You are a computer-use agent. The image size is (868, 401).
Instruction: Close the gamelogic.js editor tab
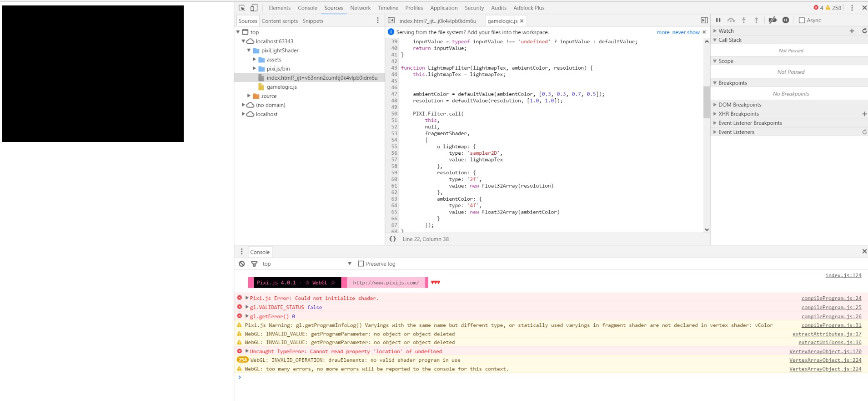(522, 21)
